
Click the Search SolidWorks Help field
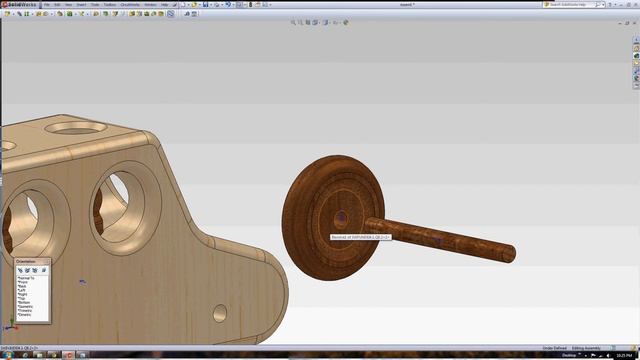click(571, 4)
